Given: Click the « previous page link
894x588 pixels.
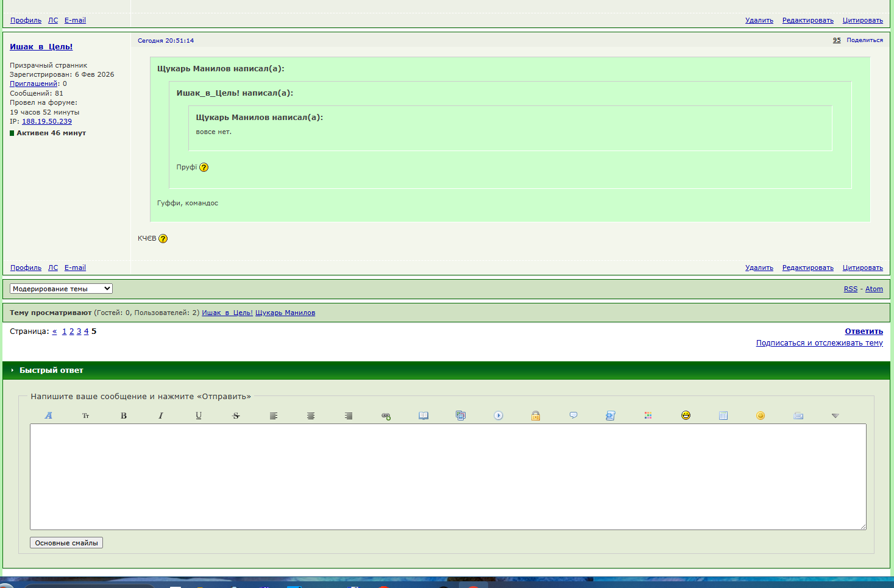Looking at the screenshot, I should coord(54,331).
